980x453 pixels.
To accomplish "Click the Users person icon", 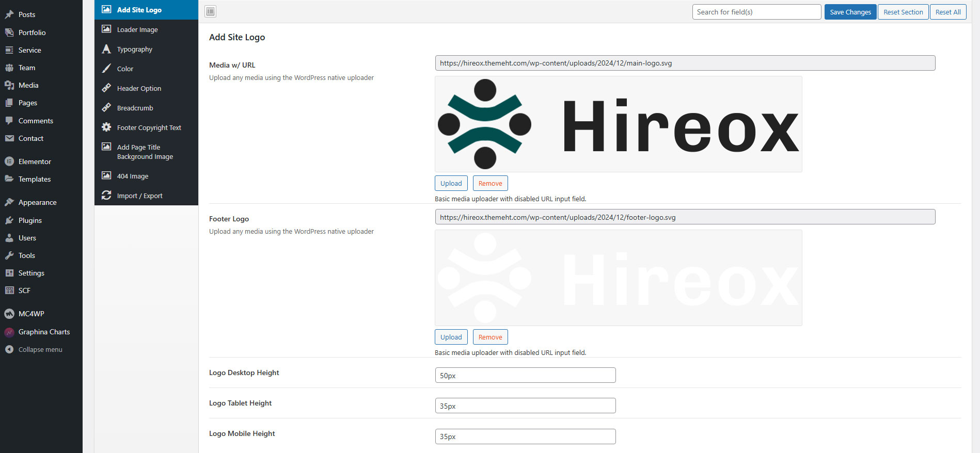I will (9, 238).
